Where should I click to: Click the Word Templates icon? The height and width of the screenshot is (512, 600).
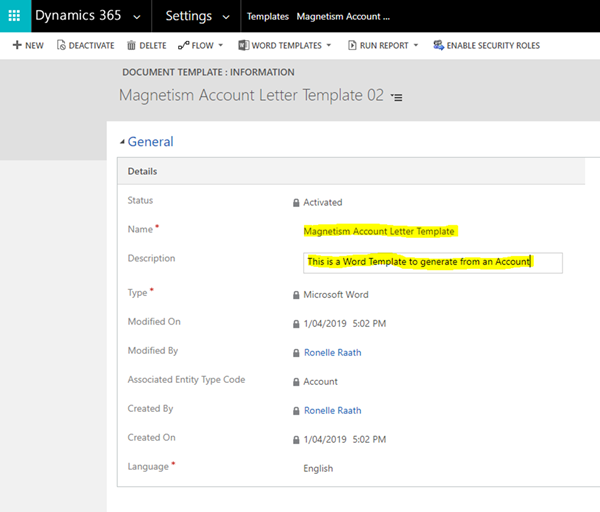click(x=244, y=45)
